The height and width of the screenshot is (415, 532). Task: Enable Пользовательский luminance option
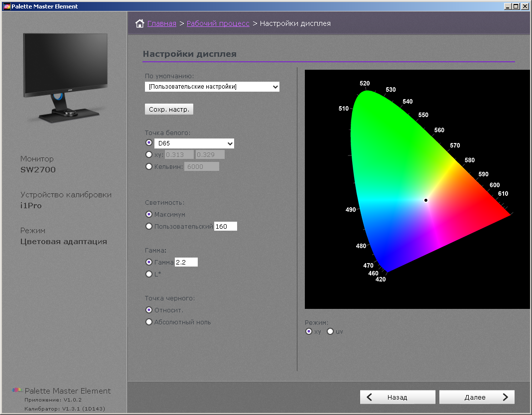pyautogui.click(x=148, y=226)
